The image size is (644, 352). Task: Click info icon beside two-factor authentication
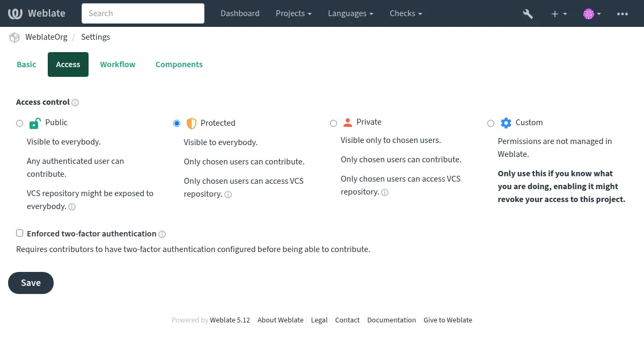(x=162, y=234)
